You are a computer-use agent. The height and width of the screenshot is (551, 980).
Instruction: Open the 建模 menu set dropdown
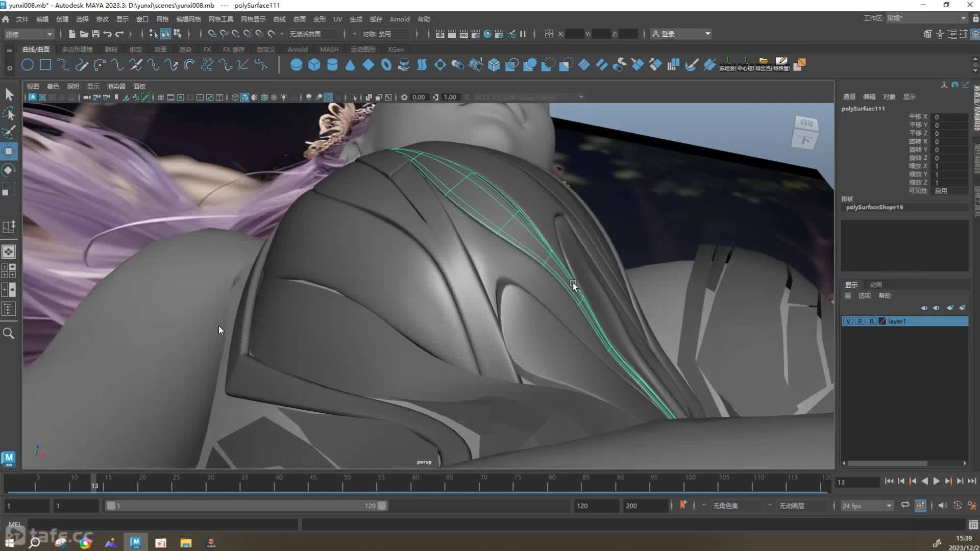pos(29,34)
